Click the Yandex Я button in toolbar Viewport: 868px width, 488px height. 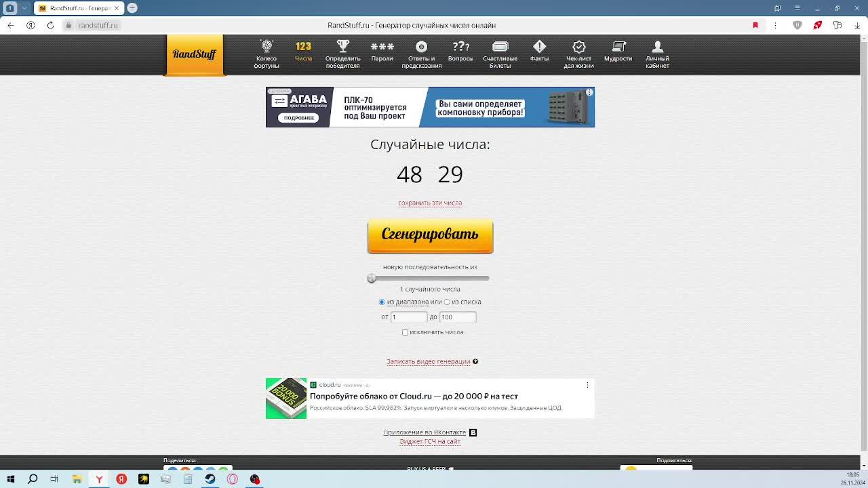pyautogui.click(x=31, y=25)
